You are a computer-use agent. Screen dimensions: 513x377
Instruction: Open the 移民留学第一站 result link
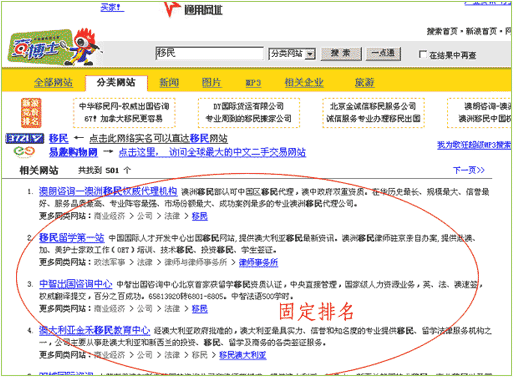click(x=71, y=238)
